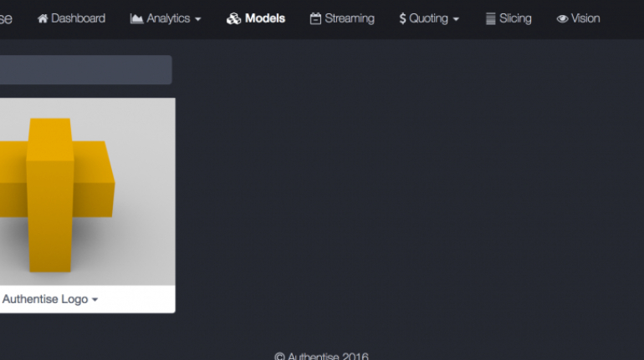Click the Slicing layers icon
Viewport: 644px width, 360px height.
[x=490, y=18]
